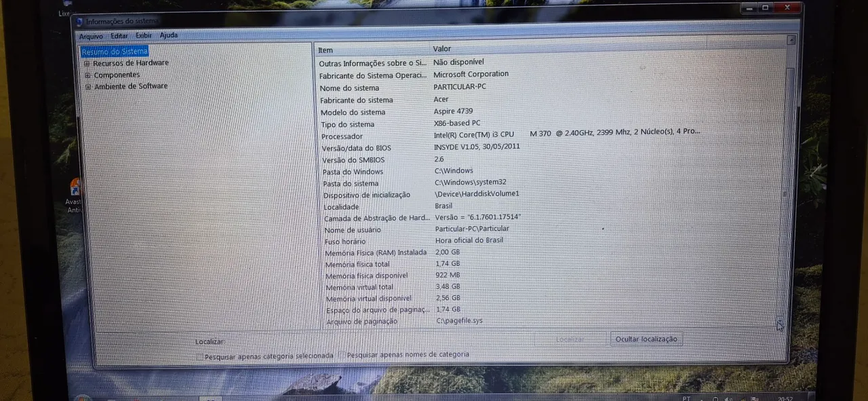This screenshot has width=868, height=401.
Task: Click the Item column header
Action: (x=372, y=50)
